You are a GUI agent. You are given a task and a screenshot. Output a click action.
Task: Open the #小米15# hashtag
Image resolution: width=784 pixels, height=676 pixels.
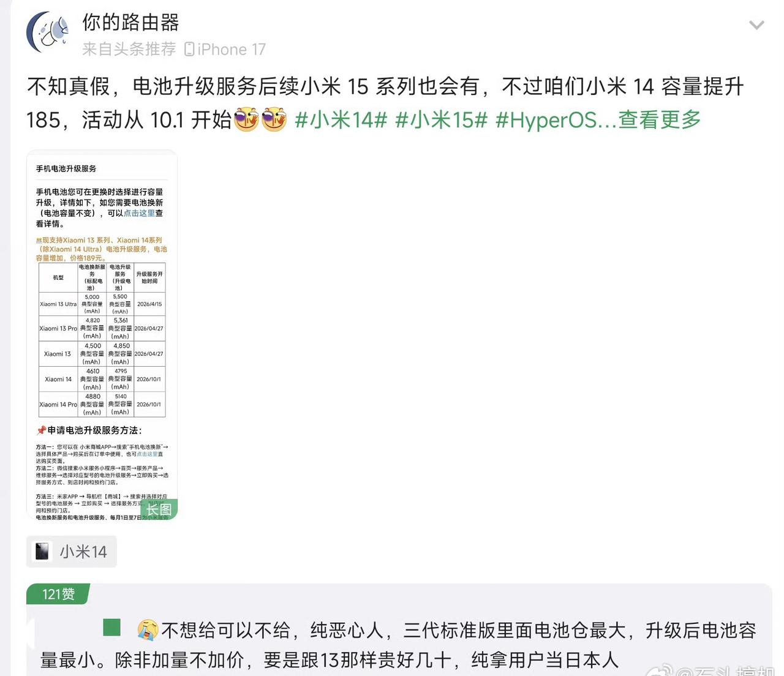(x=441, y=119)
